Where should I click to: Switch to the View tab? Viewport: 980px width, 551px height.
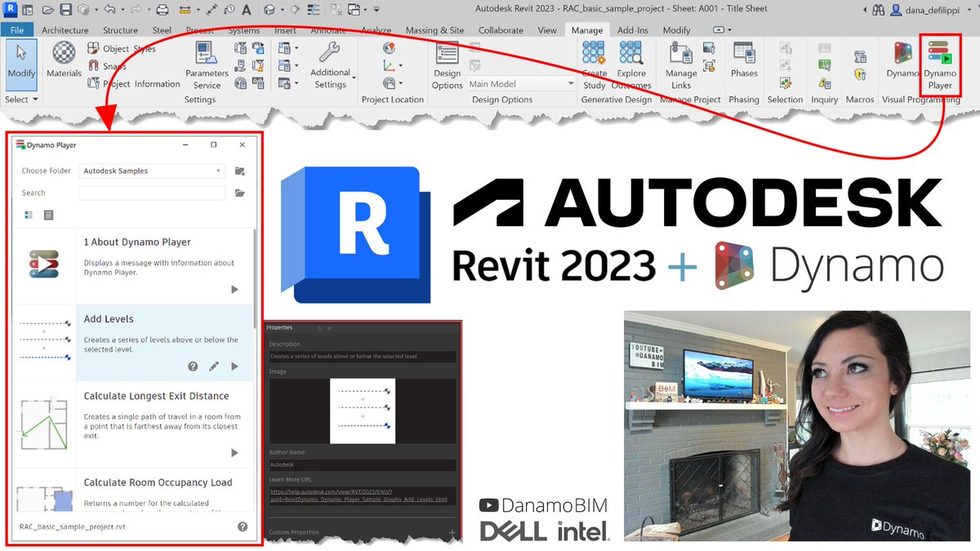[547, 30]
